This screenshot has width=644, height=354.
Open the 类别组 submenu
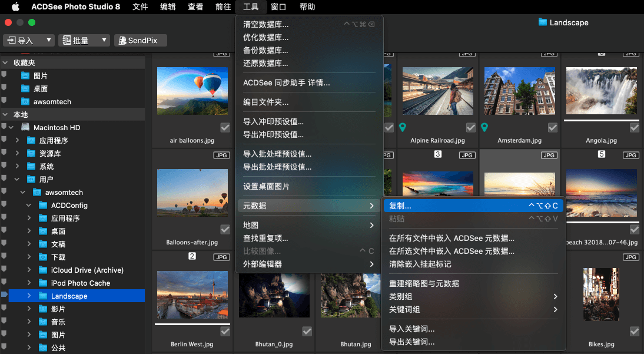(473, 296)
